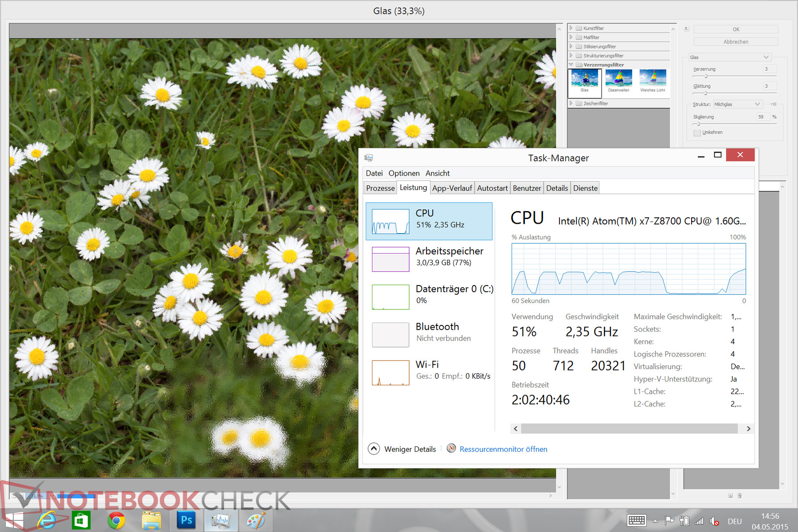This screenshot has height=532, width=798.
Task: Click muted volume tray icon
Action: pos(714,521)
